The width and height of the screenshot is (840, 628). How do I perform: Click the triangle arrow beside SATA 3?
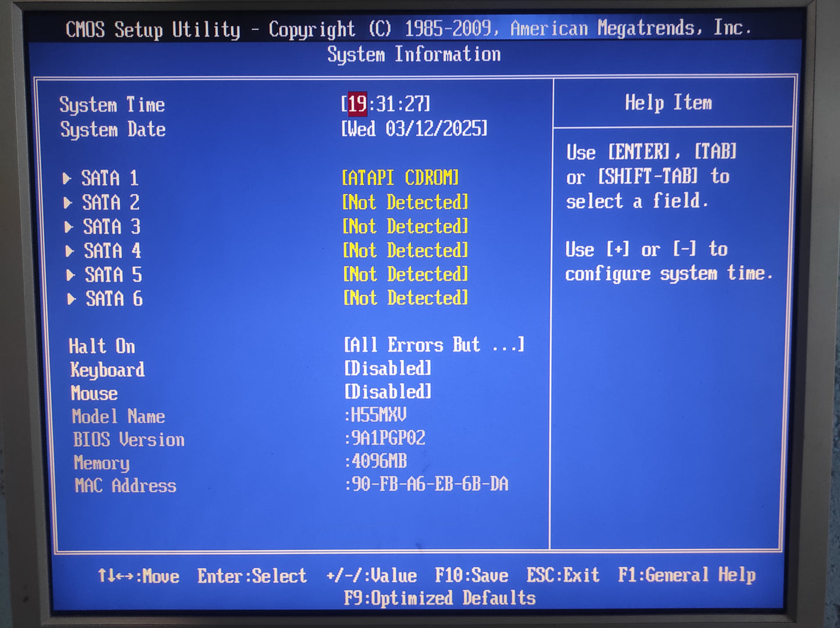tap(69, 227)
